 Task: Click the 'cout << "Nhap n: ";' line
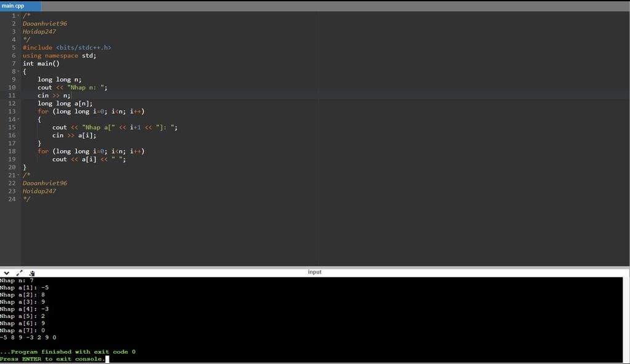click(x=73, y=87)
